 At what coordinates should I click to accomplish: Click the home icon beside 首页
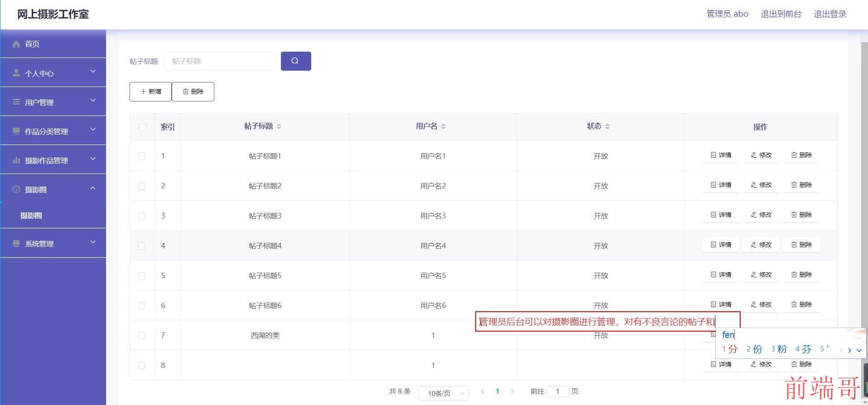[x=16, y=44]
